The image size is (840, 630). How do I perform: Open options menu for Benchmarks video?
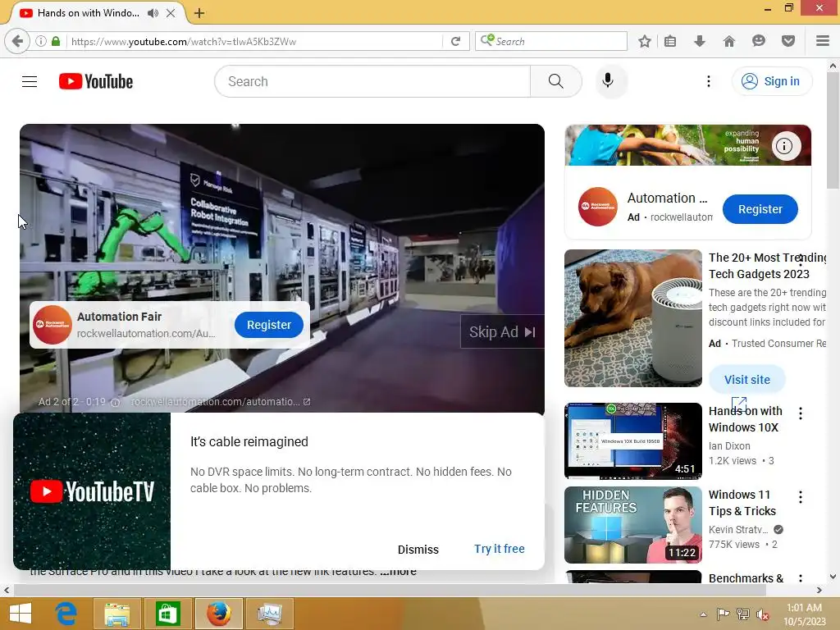point(801,578)
